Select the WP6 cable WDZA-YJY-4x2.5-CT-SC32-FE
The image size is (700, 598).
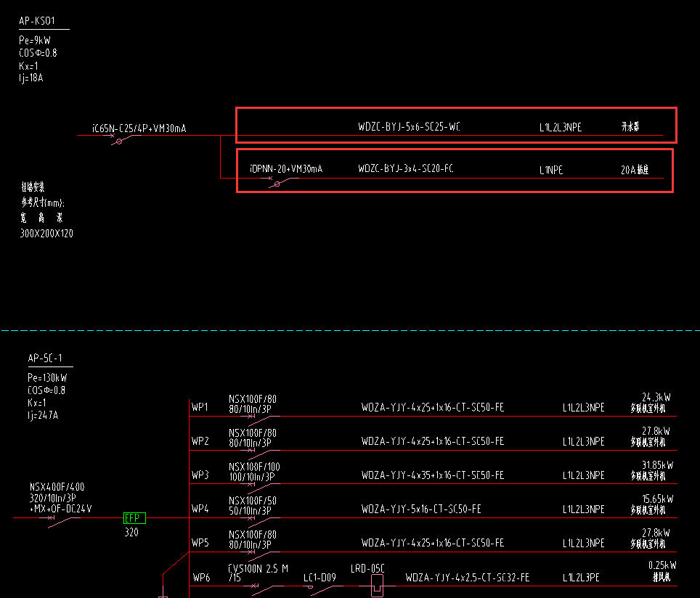click(468, 578)
